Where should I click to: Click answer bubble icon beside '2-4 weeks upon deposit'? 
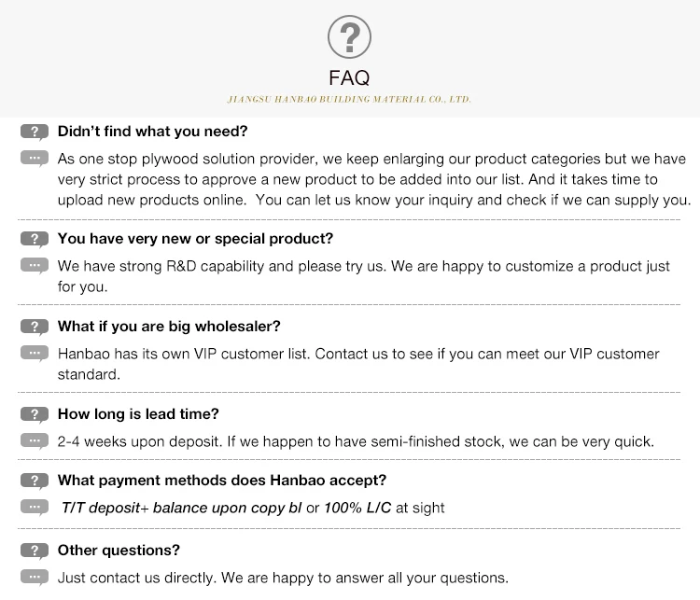[x=34, y=441]
